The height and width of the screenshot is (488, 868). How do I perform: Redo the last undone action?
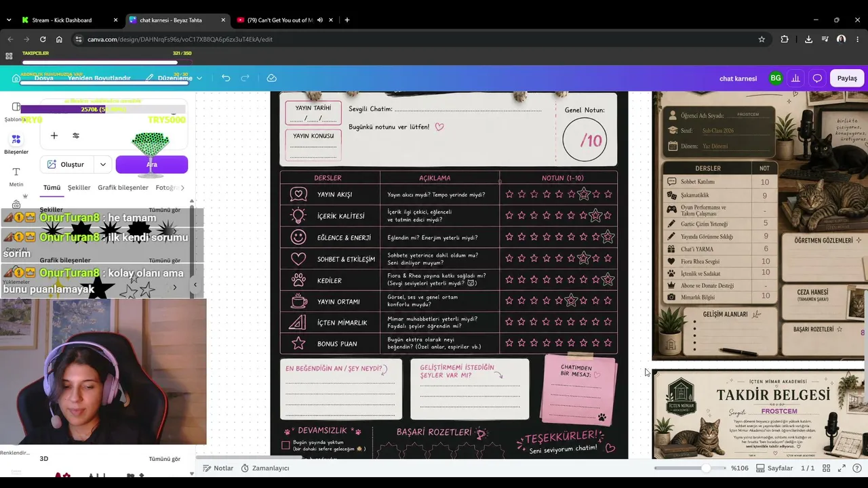(x=245, y=78)
